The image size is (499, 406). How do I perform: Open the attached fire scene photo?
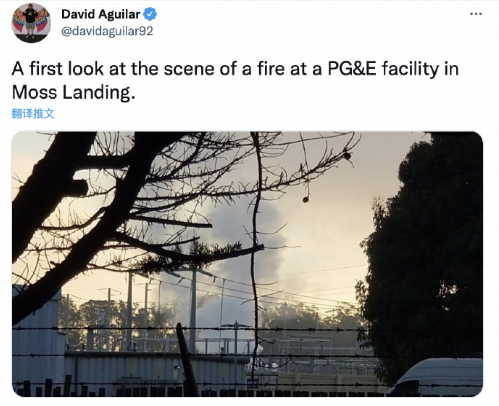(x=247, y=264)
